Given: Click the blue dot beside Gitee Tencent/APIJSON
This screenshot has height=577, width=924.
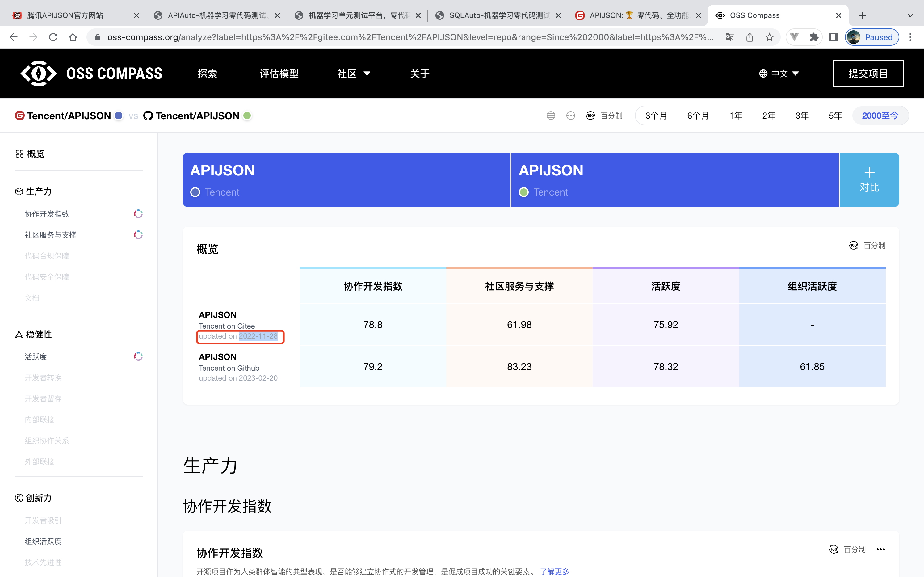Looking at the screenshot, I should (119, 116).
